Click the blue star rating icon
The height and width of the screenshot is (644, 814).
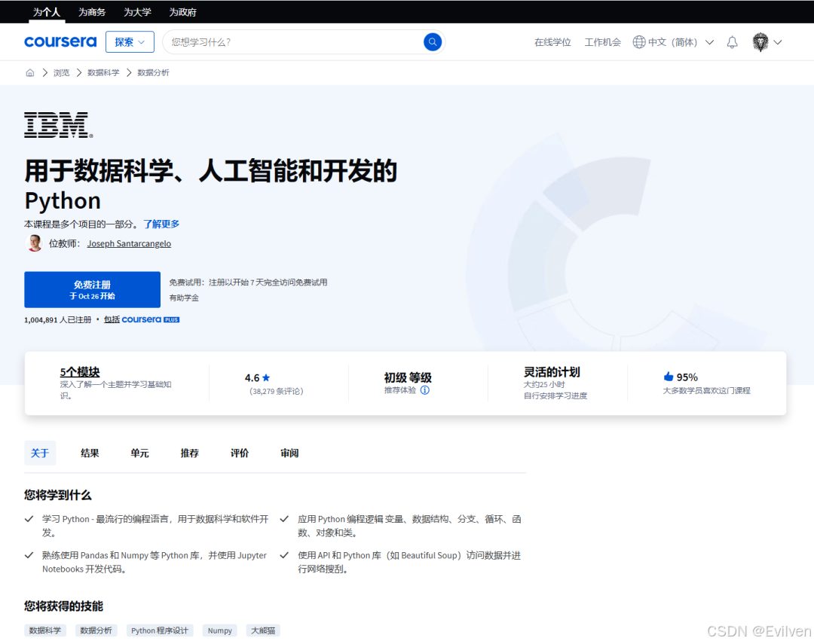pyautogui.click(x=266, y=378)
